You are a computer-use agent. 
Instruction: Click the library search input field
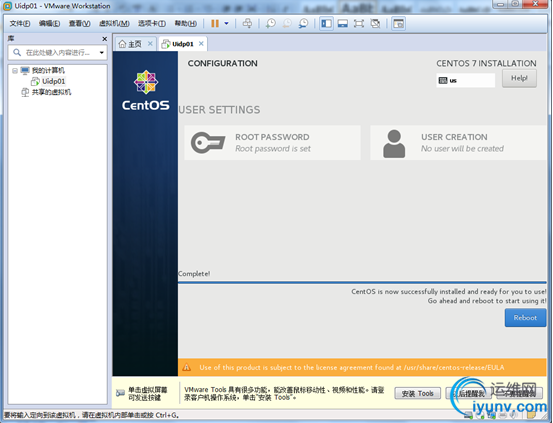[x=58, y=53]
